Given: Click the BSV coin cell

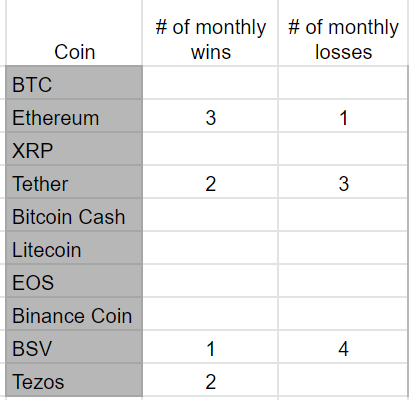Looking at the screenshot, I should [74, 347].
